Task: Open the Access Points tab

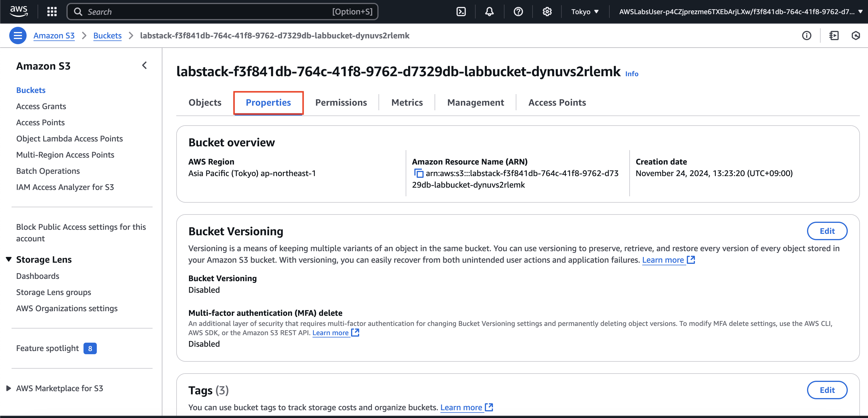Action: (557, 102)
